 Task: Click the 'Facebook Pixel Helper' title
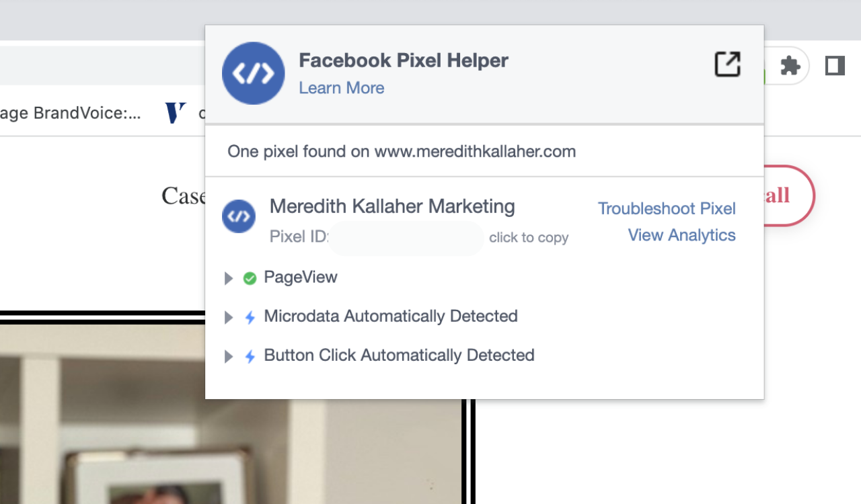(404, 60)
